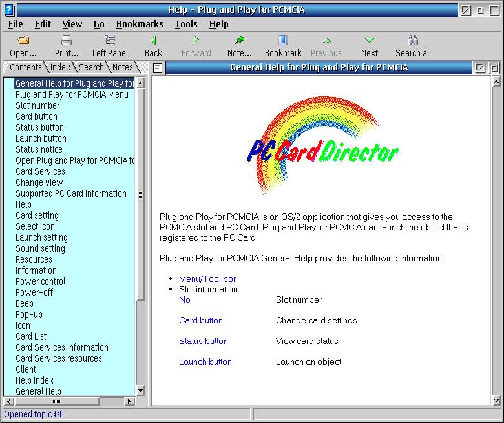
Task: Go Back with the green left arrow
Action: [x=153, y=40]
